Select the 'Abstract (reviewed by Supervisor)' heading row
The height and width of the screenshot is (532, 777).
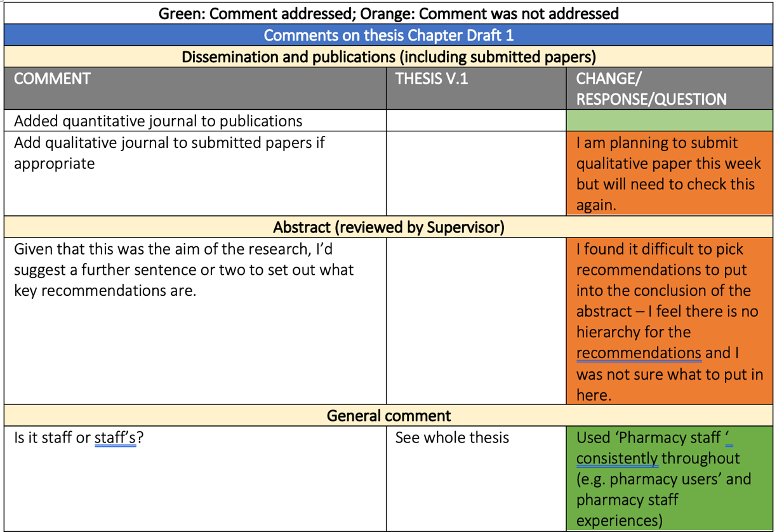pos(388,227)
